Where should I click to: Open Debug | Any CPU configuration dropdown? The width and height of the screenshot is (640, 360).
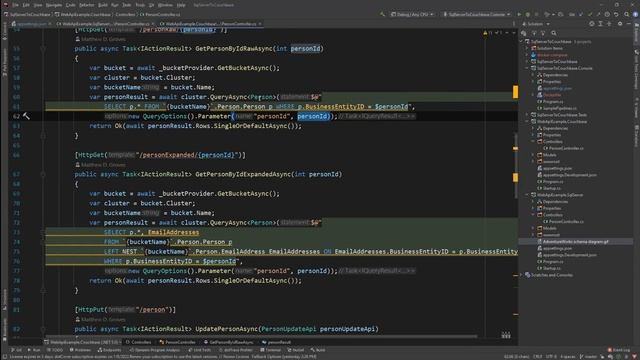(x=411, y=14)
